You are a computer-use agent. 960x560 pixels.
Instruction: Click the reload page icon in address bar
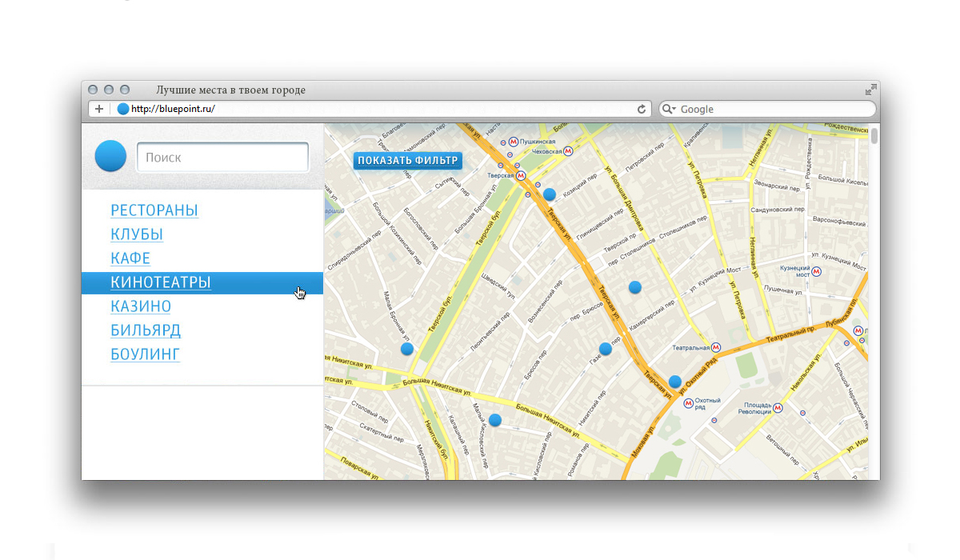tap(641, 110)
